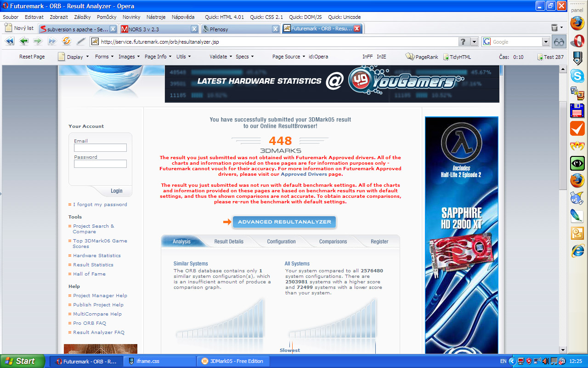Viewport: 588px width, 368px height.
Task: Open the Result Details page tab
Action: tap(229, 241)
